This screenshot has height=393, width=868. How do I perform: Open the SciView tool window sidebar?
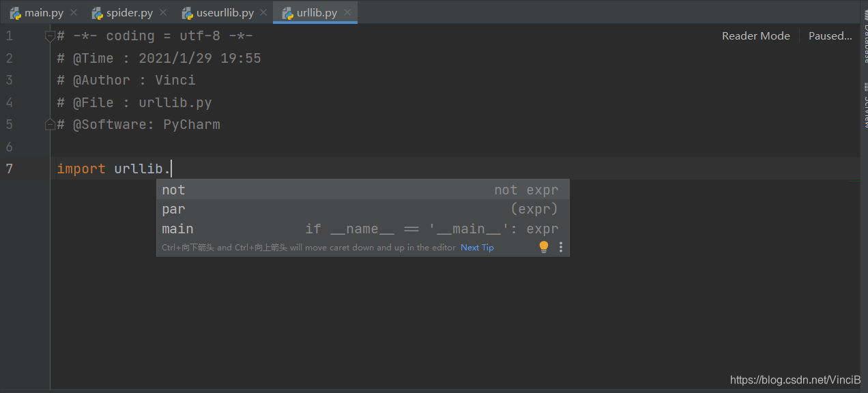click(865, 106)
